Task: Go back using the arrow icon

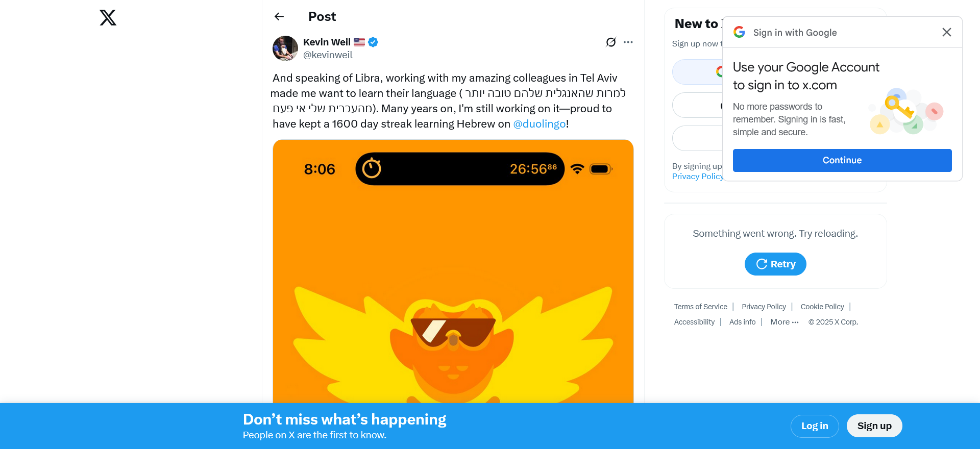Action: coord(279,16)
